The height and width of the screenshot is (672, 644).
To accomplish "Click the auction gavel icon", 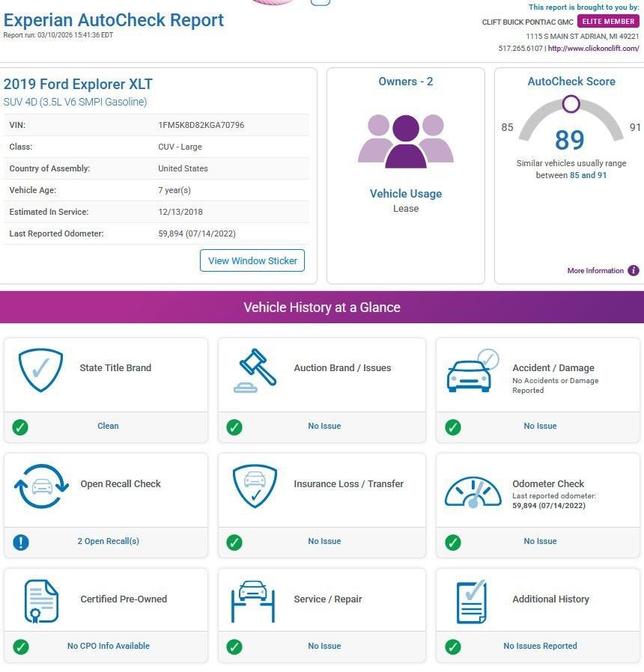I will tap(255, 370).
